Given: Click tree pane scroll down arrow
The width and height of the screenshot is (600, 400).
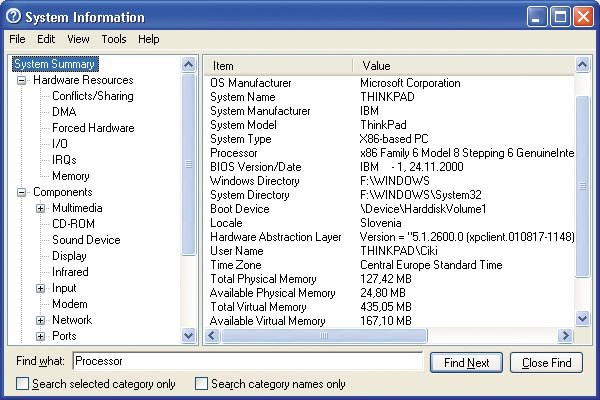Looking at the screenshot, I should point(188,336).
